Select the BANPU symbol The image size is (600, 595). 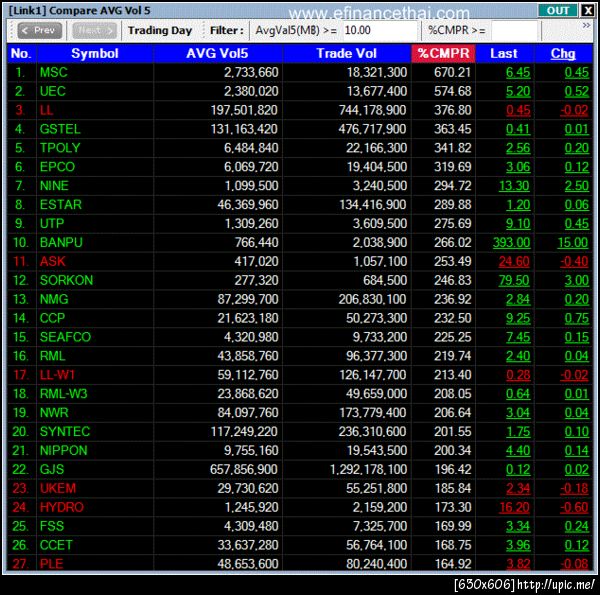pos(61,243)
